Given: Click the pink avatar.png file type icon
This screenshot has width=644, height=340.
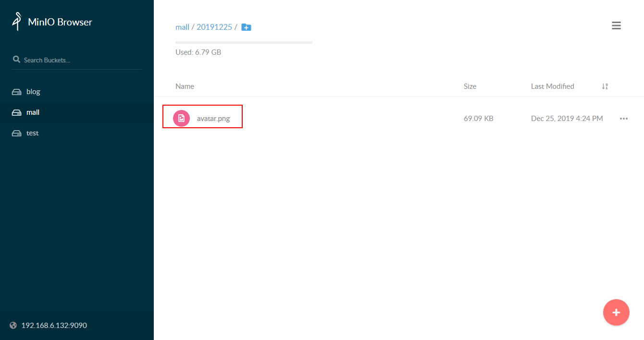Looking at the screenshot, I should [181, 119].
